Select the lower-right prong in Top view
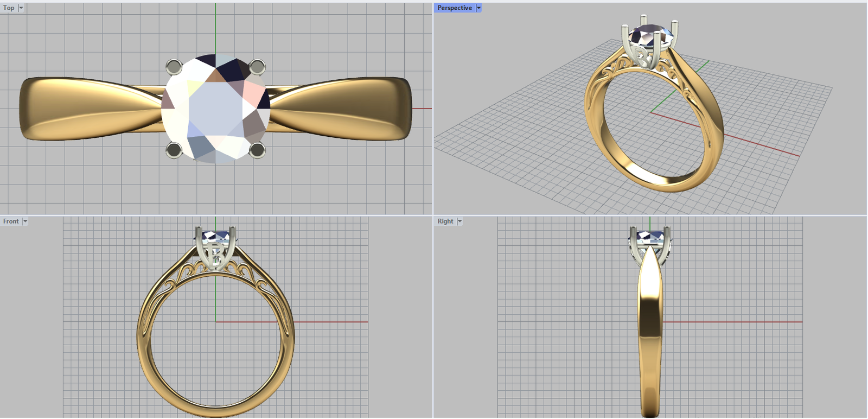The image size is (868, 419). [x=257, y=150]
